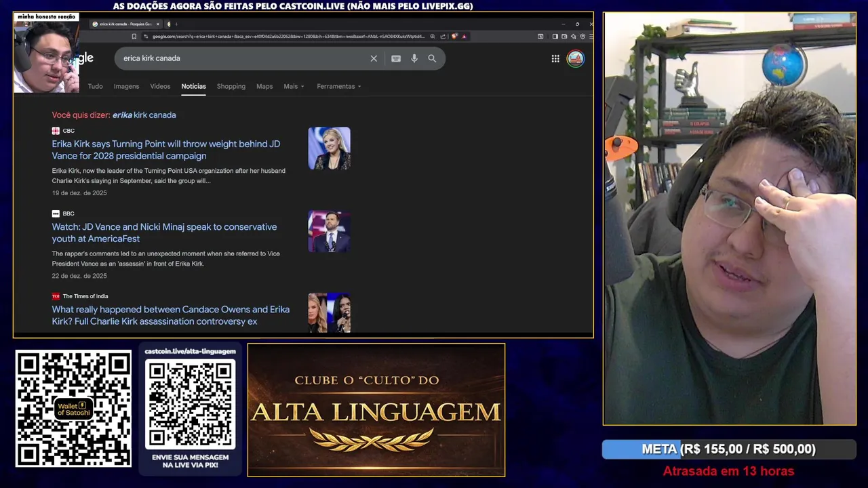Select the 'erica kirk canada' tab

(x=125, y=24)
